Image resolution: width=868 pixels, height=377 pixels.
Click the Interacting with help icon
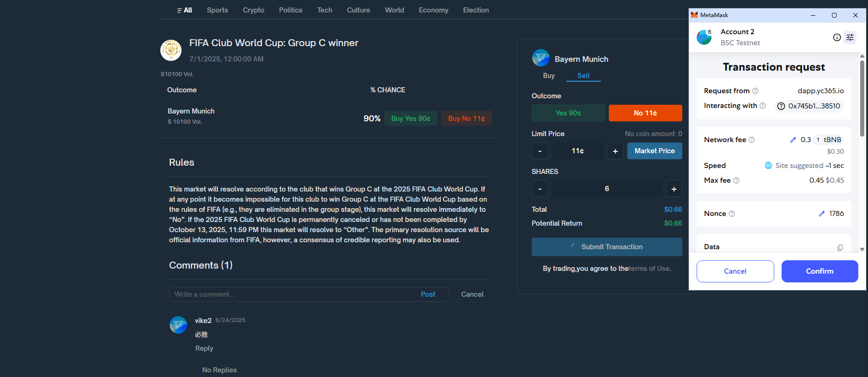click(x=763, y=106)
